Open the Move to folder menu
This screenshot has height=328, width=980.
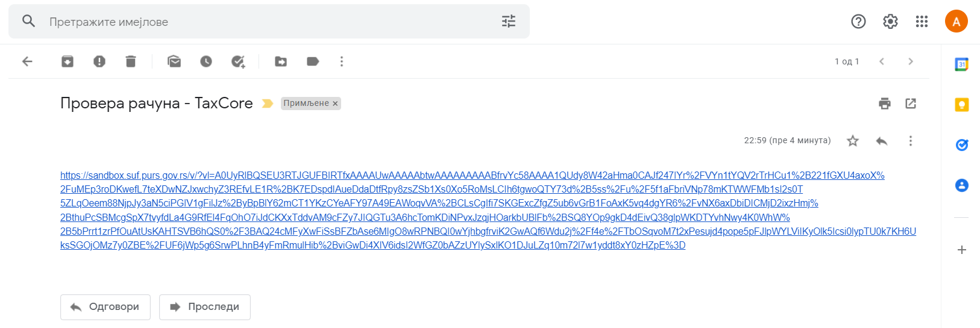pos(281,61)
